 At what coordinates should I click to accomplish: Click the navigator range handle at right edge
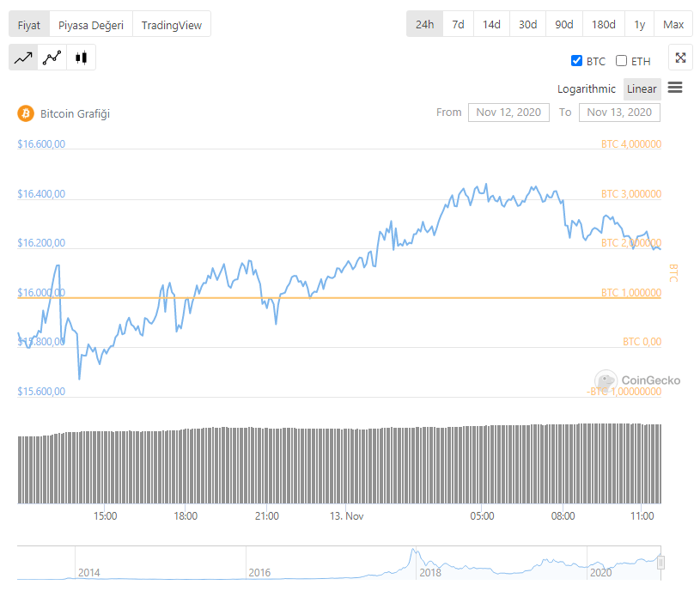pyautogui.click(x=661, y=563)
